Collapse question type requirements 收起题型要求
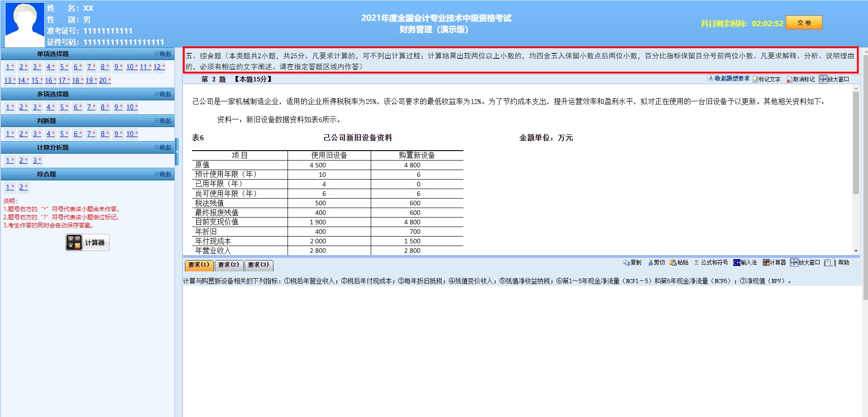 (x=729, y=78)
